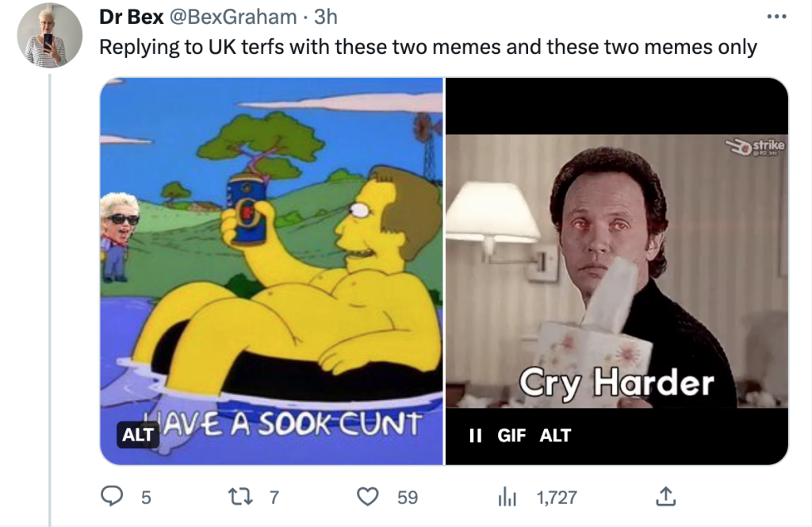Click the GIF label badge
812x527 pixels.
click(x=511, y=435)
